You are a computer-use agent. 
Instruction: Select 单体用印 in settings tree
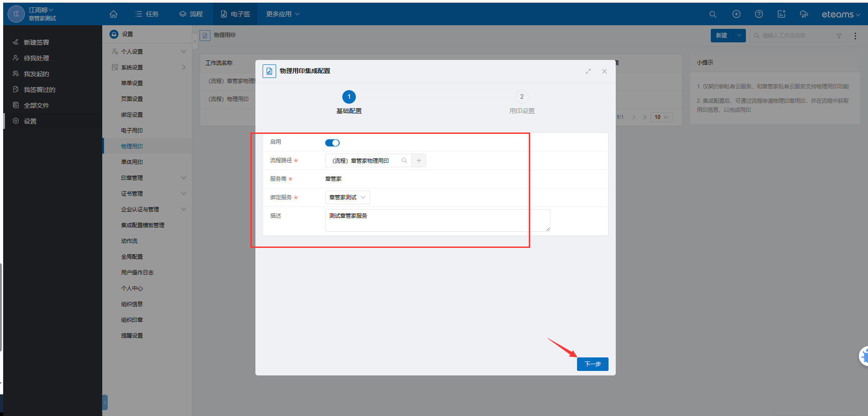tap(132, 162)
